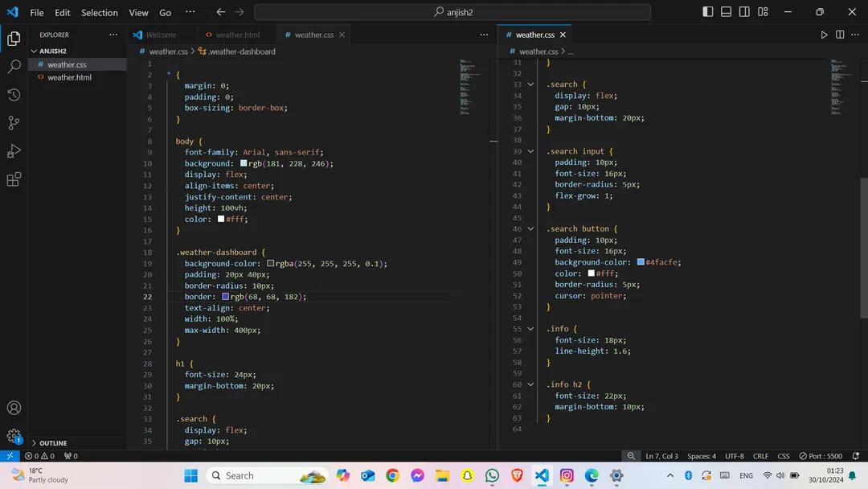Change encoding via UTF-8 status item
This screenshot has width=868, height=489.
(x=735, y=456)
